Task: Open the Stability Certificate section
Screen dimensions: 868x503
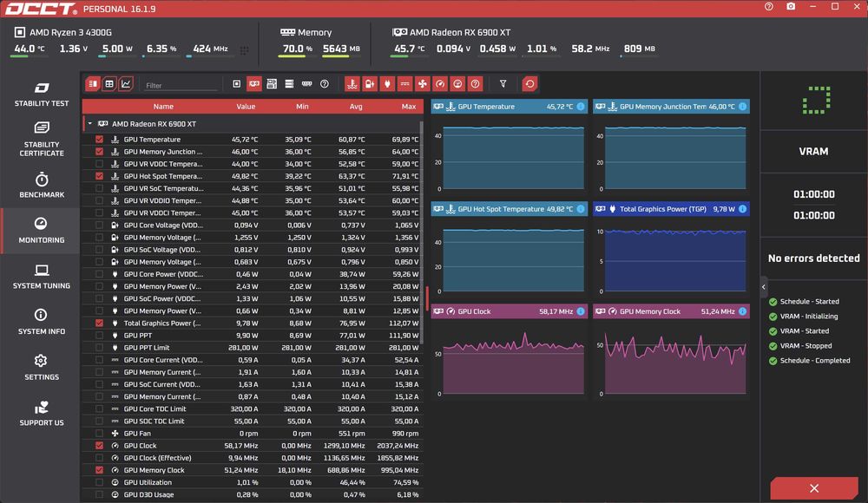Action: point(42,139)
